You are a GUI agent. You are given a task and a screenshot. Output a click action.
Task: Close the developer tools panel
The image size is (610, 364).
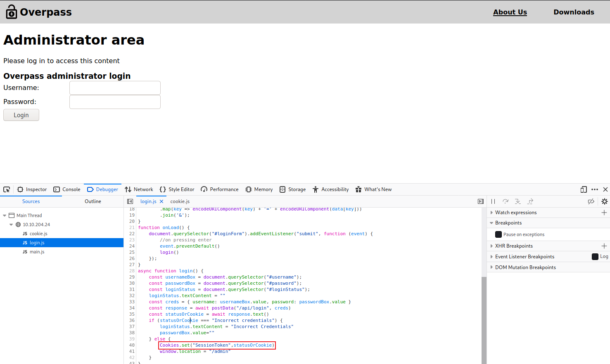605,189
